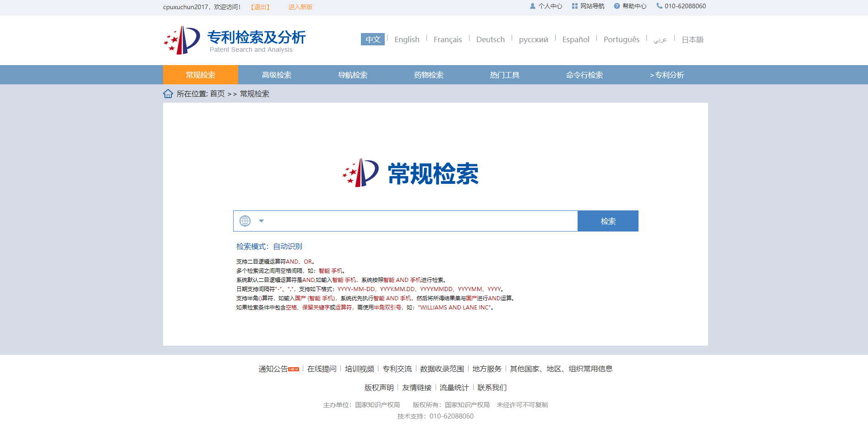Click 技术支持 010-62088060 footer text

coord(436,416)
